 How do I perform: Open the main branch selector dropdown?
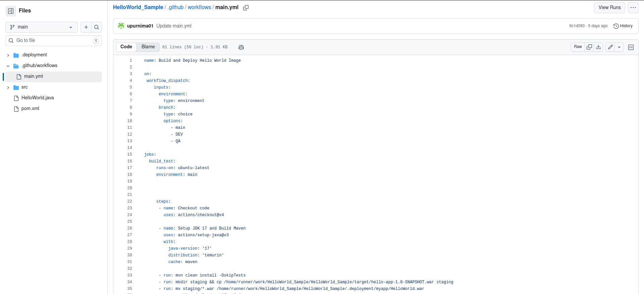[42, 27]
